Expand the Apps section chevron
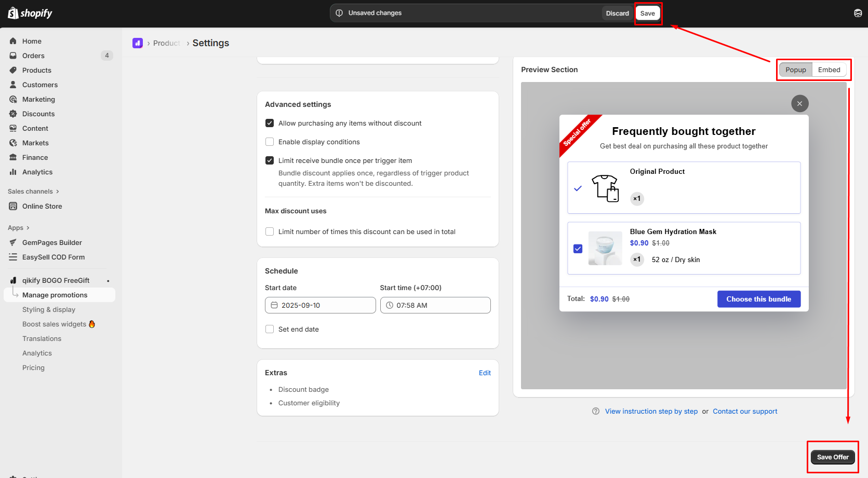 click(28, 228)
